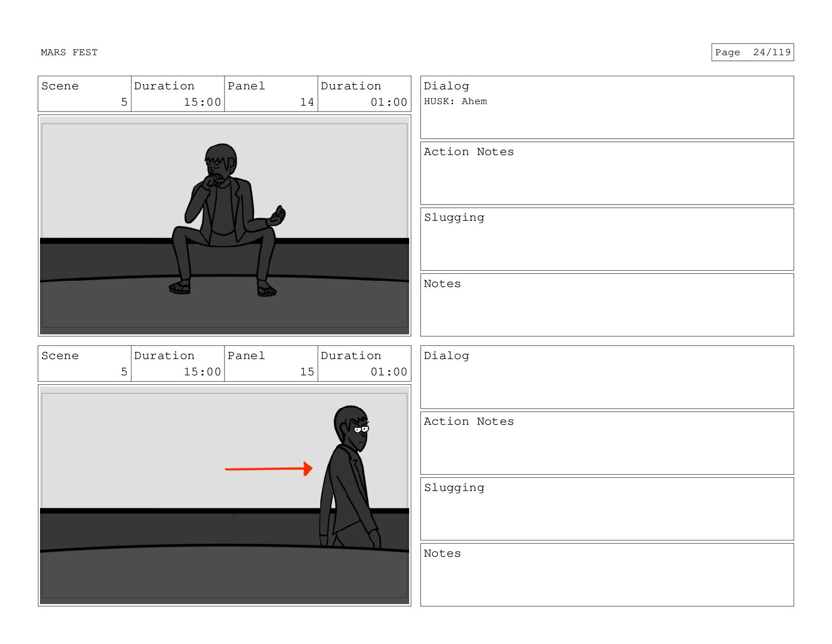This screenshot has width=832, height=644.
Task: Click the Page 24/119 indicator box
Action: pos(752,52)
